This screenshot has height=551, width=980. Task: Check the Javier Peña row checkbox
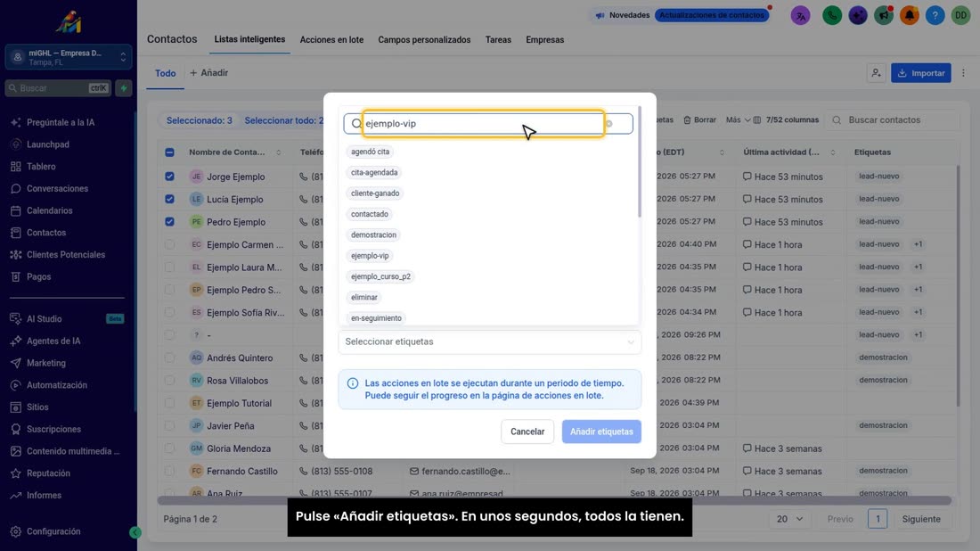[169, 426]
